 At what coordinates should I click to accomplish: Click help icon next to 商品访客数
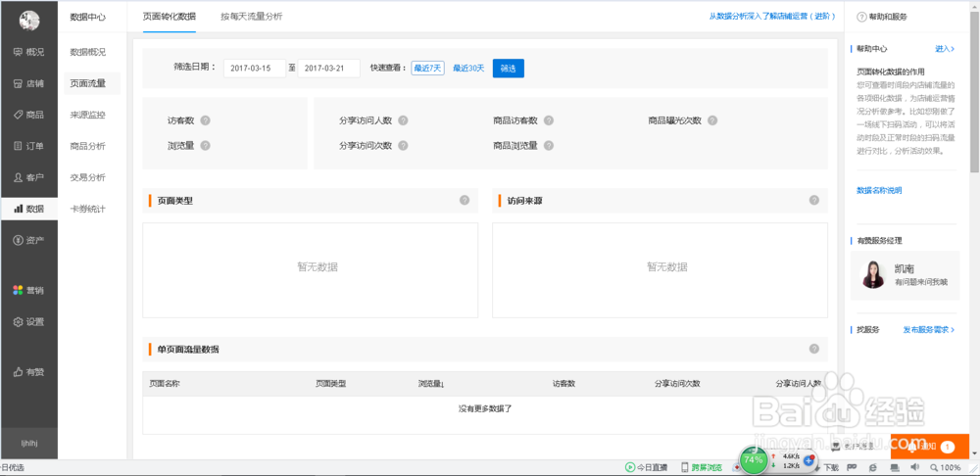[549, 120]
